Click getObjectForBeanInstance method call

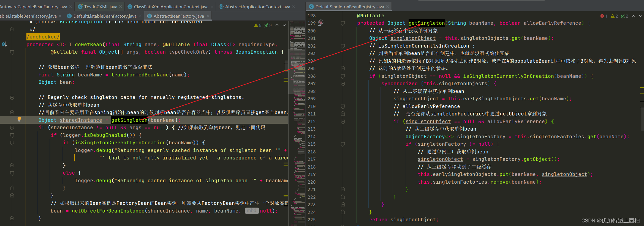pyautogui.click(x=108, y=211)
